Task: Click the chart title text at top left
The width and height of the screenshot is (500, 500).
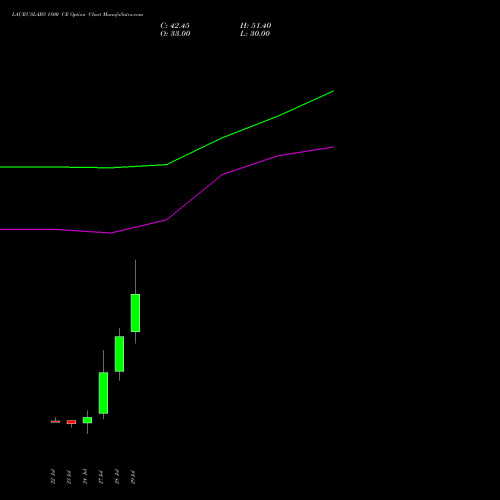Action: 77,15
